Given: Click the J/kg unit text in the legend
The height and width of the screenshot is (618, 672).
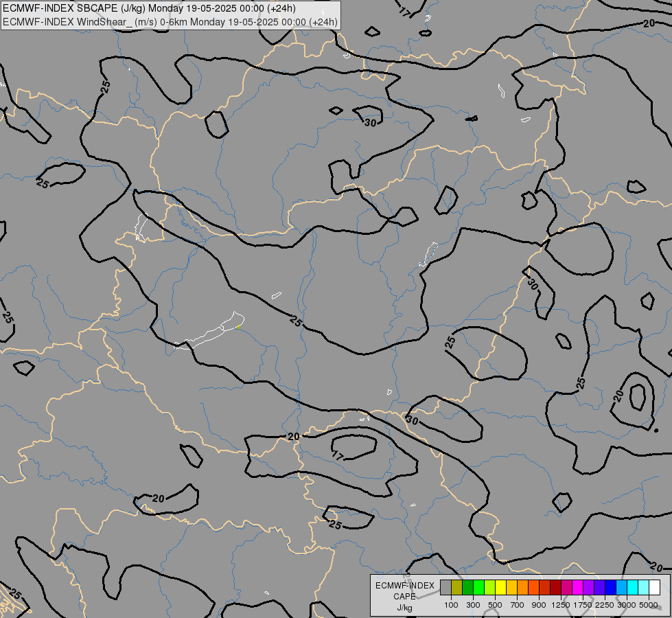Looking at the screenshot, I should [x=404, y=608].
